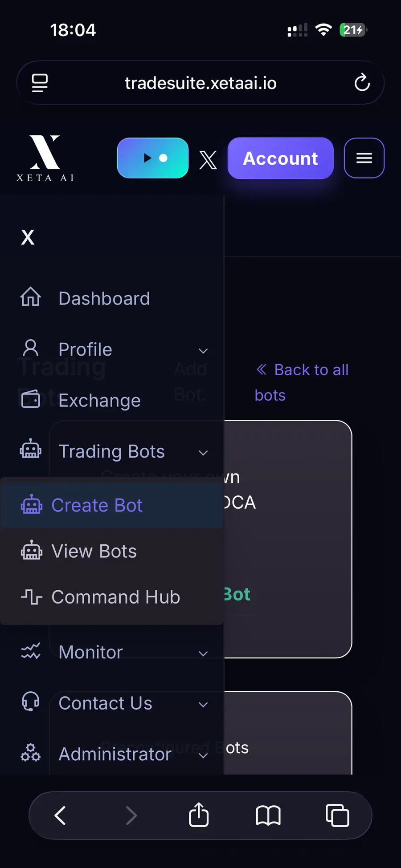401x868 pixels.
Task: Open View Bots menu item
Action: [94, 551]
